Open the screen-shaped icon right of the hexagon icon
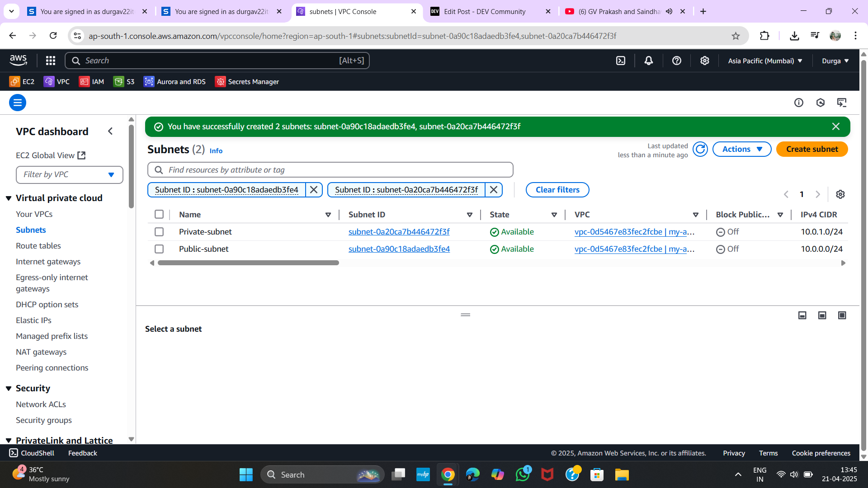Screen dimensions: 868x488 click(842, 103)
